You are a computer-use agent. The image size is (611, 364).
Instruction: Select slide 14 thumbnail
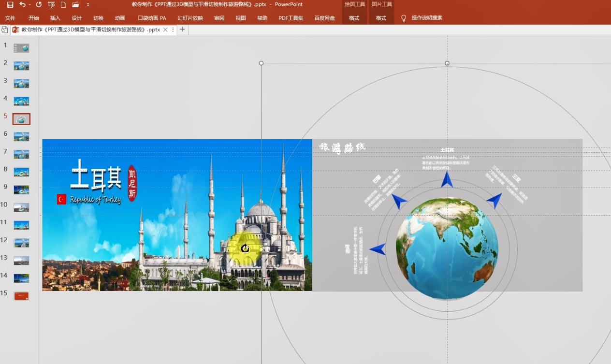coord(21,278)
